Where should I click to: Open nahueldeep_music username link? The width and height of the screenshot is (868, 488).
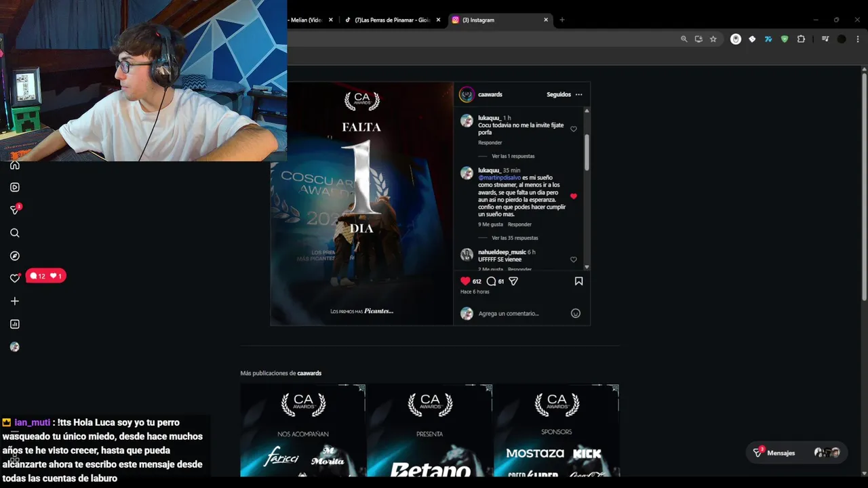tap(502, 252)
